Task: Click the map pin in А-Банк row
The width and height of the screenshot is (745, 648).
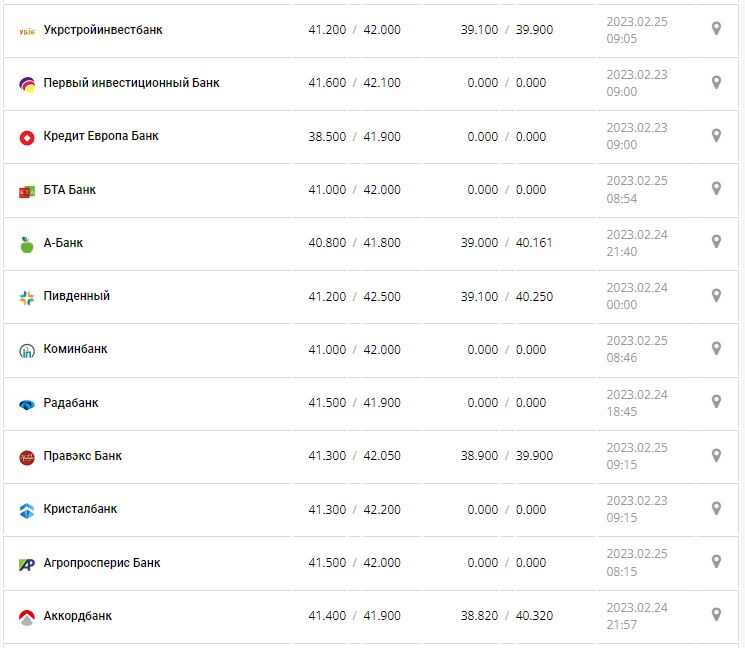Action: pyautogui.click(x=716, y=242)
